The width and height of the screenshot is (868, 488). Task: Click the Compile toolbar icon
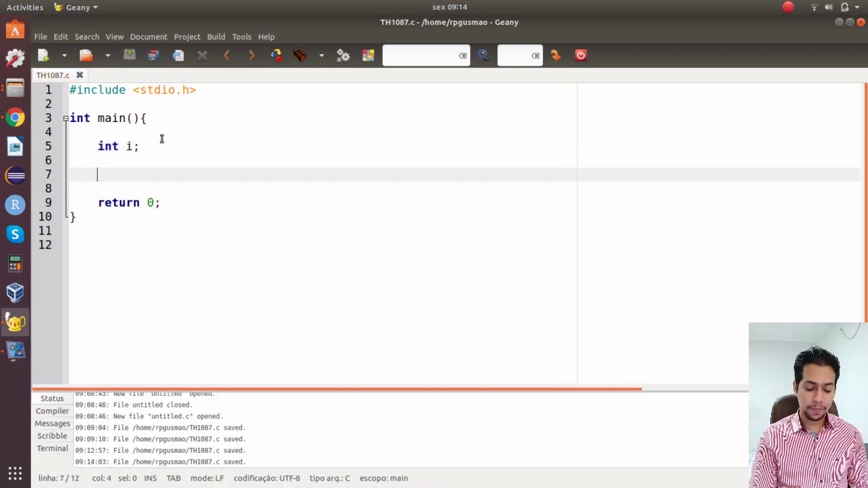(x=276, y=56)
